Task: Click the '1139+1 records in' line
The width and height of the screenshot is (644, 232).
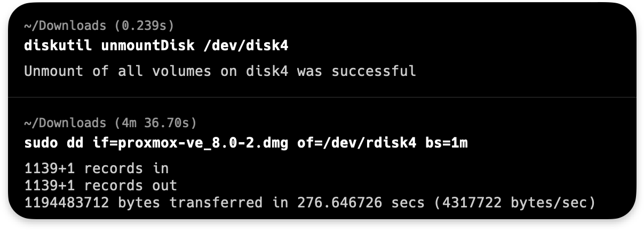Action: point(96,168)
